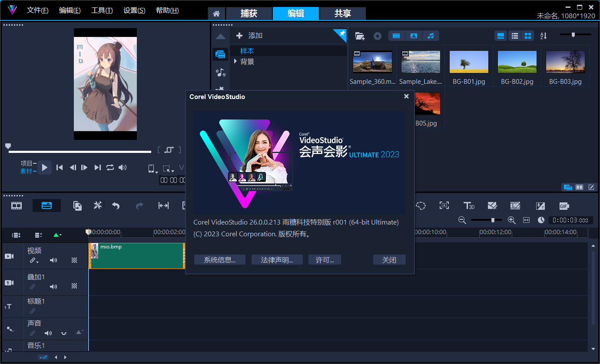This screenshot has height=364, width=600.
Task: Open the media library panel icon
Action: [220, 54]
